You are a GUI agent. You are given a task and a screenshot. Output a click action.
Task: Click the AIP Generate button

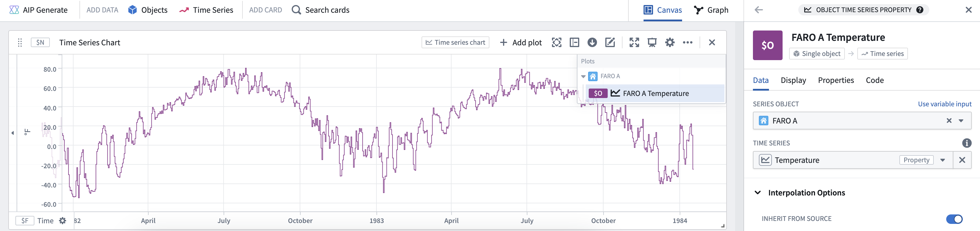click(x=38, y=10)
